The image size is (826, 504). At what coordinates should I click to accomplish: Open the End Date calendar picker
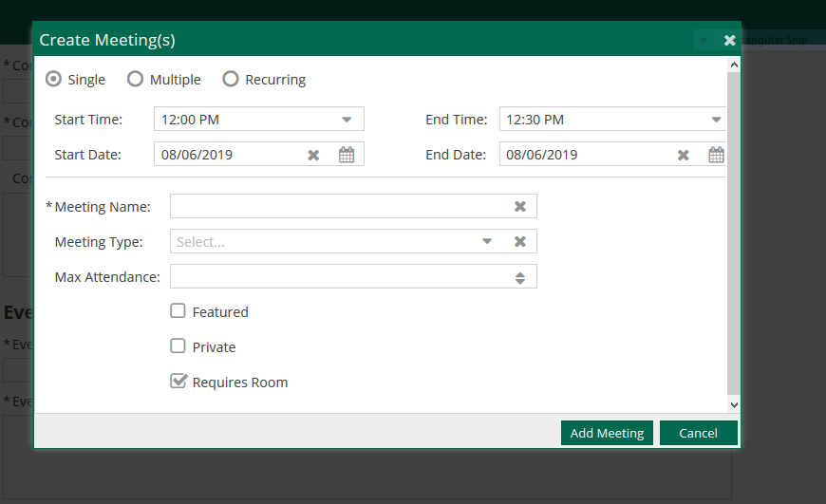pos(716,155)
